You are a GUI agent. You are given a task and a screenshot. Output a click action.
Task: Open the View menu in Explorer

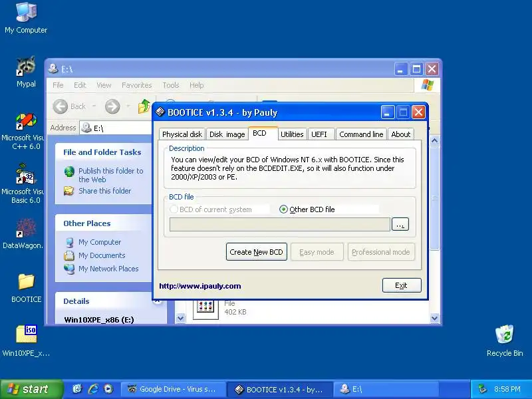click(x=104, y=85)
